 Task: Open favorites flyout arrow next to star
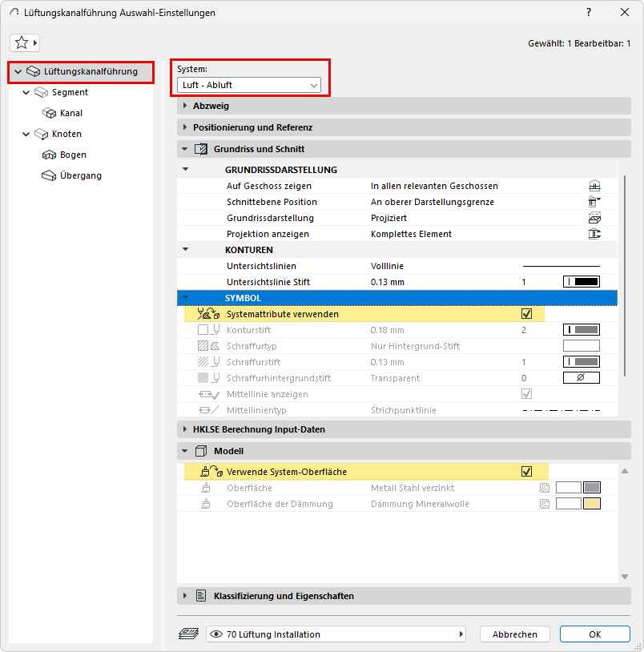35,42
